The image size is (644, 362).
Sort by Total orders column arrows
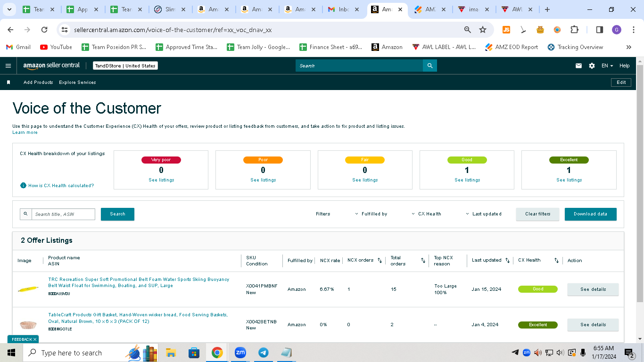(x=423, y=260)
